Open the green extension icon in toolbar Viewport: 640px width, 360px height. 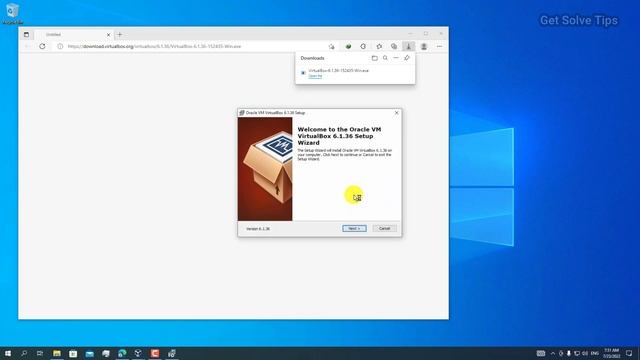[x=348, y=47]
